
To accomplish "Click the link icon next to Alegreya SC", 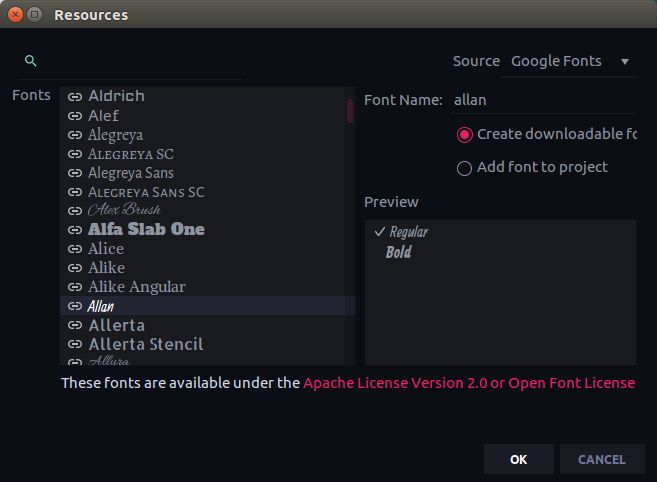I will coord(75,154).
